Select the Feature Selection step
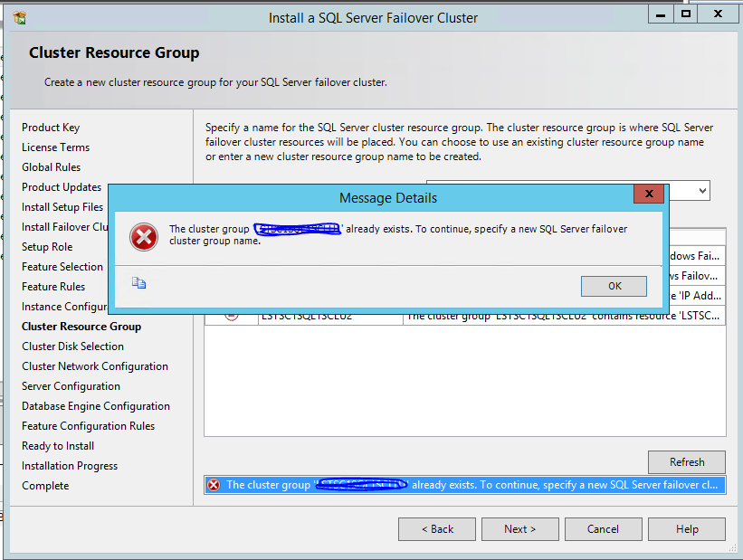 (62, 267)
